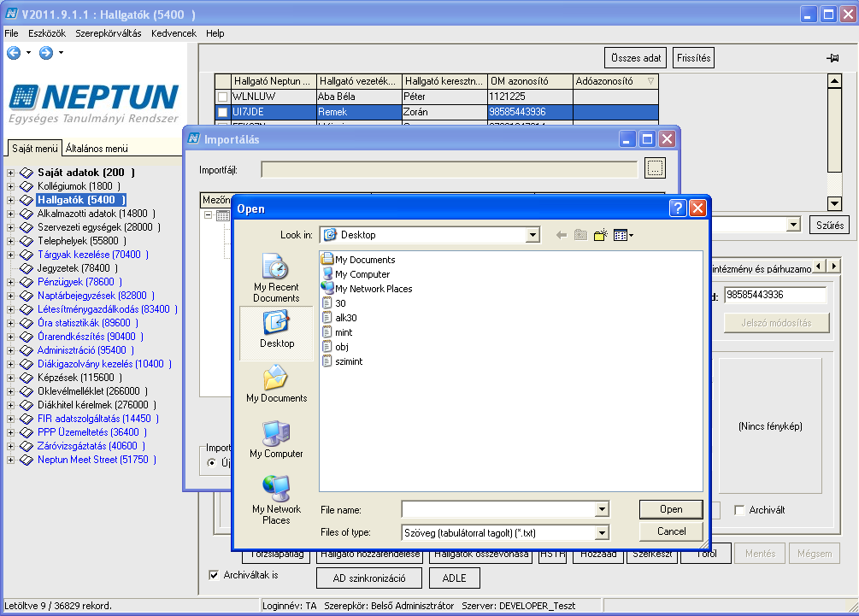This screenshot has width=859, height=616.
Task: Select the mint text file
Action: tap(338, 332)
